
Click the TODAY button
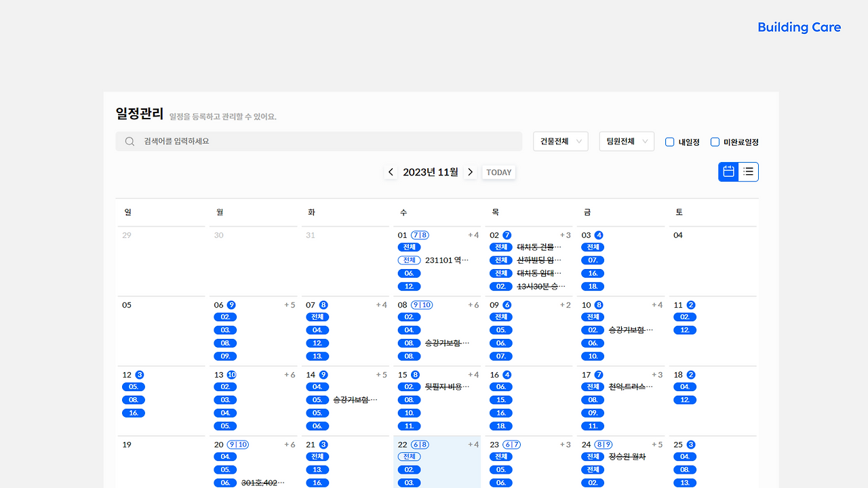(499, 172)
